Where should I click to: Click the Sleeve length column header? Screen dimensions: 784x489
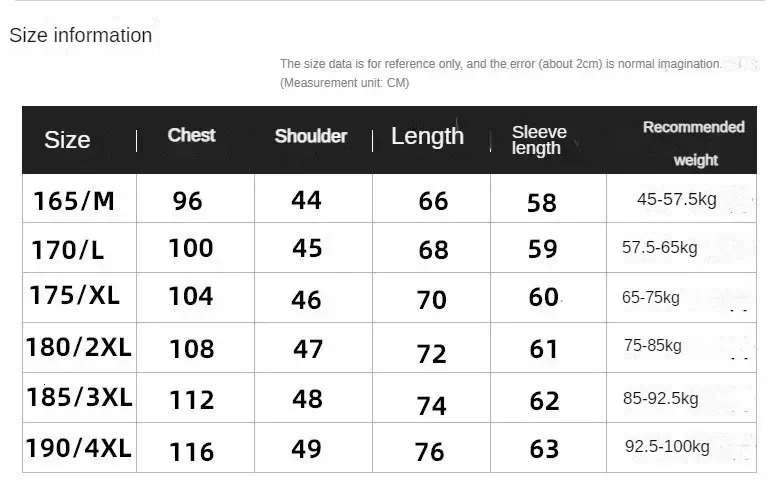click(x=539, y=140)
